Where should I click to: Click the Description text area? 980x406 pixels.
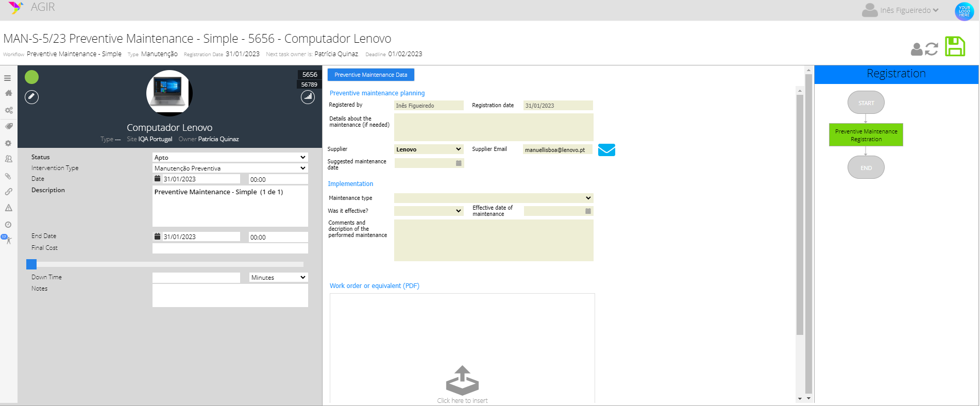point(230,206)
